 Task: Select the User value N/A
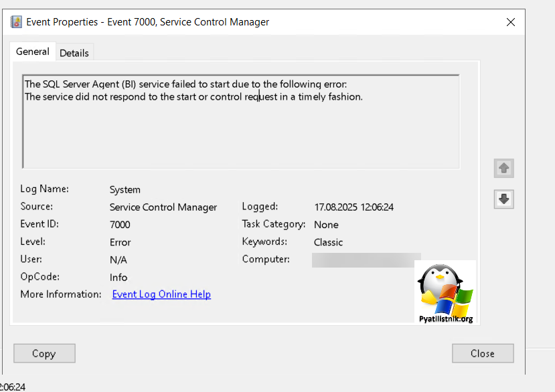coord(118,260)
